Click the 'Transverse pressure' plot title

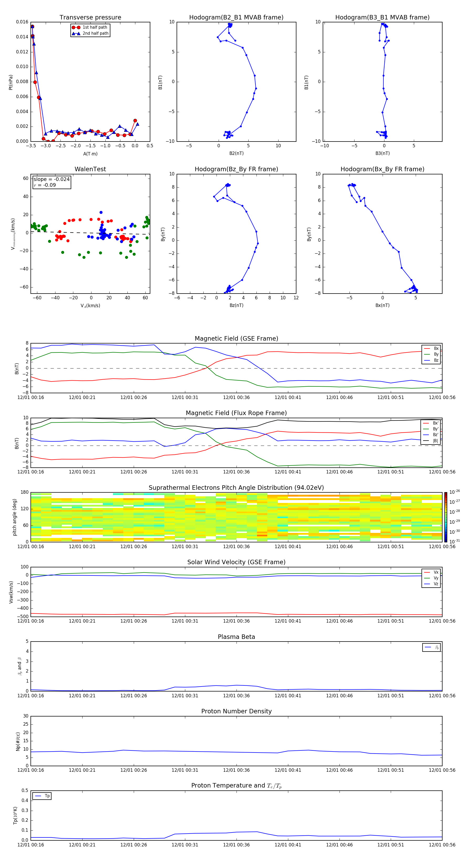pyautogui.click(x=90, y=17)
